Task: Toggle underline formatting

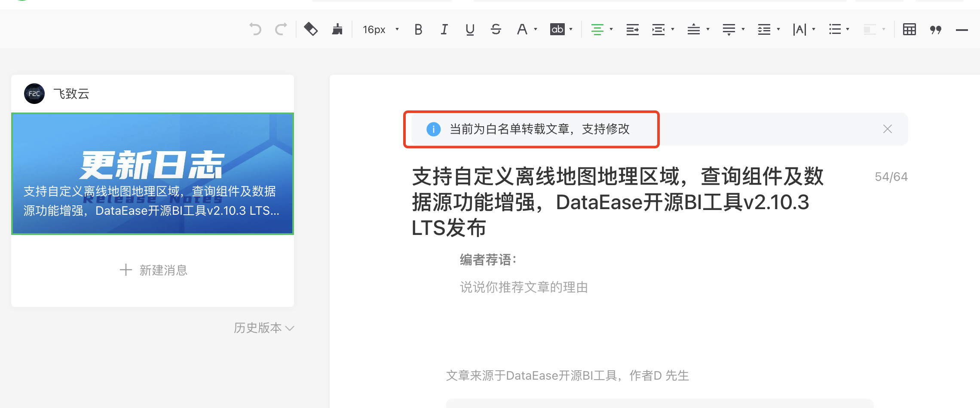Action: coord(470,29)
